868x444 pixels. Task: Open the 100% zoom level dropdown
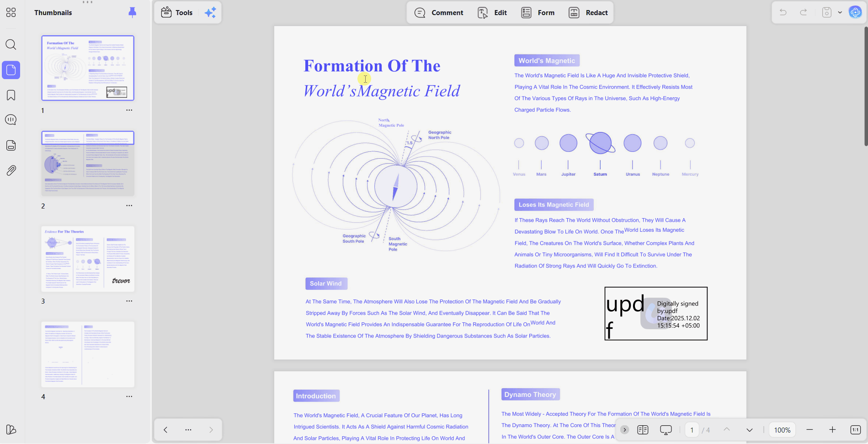pos(782,430)
